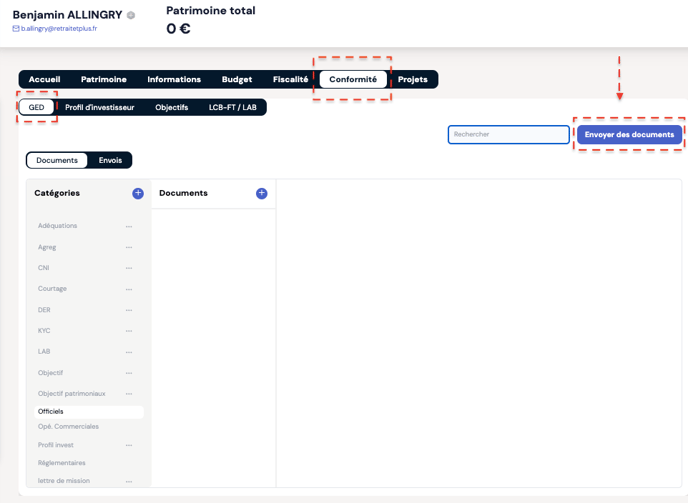The width and height of the screenshot is (688, 503).
Task: Open options menu for KYC category
Action: [x=129, y=331]
